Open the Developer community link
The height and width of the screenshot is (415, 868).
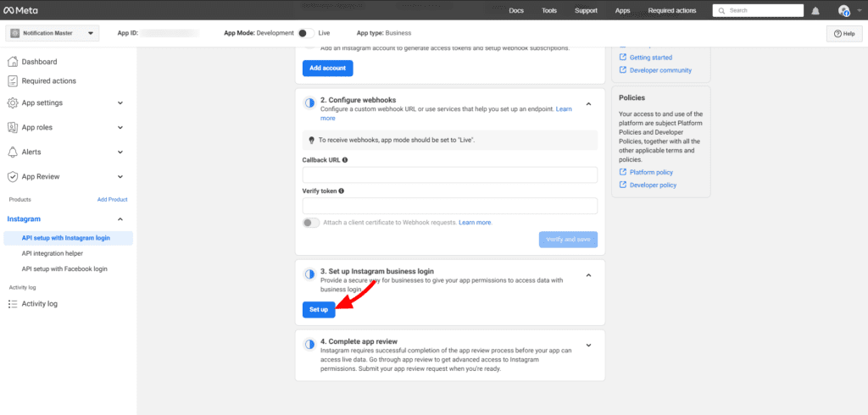(660, 70)
